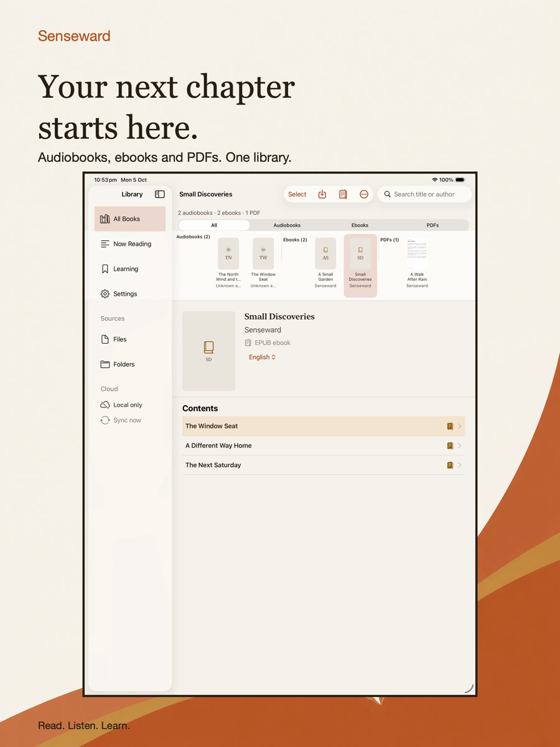
Task: Open the reader document icon in toolbar
Action: pyautogui.click(x=343, y=194)
